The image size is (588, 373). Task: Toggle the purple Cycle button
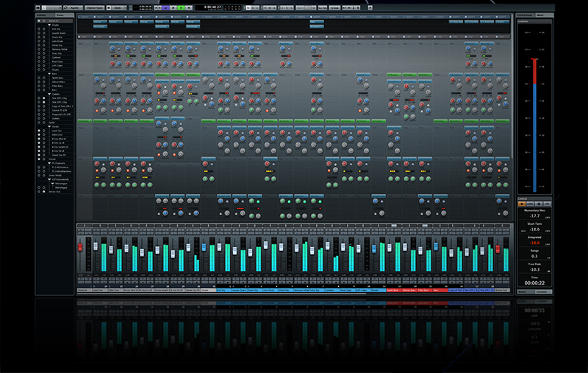(x=165, y=7)
